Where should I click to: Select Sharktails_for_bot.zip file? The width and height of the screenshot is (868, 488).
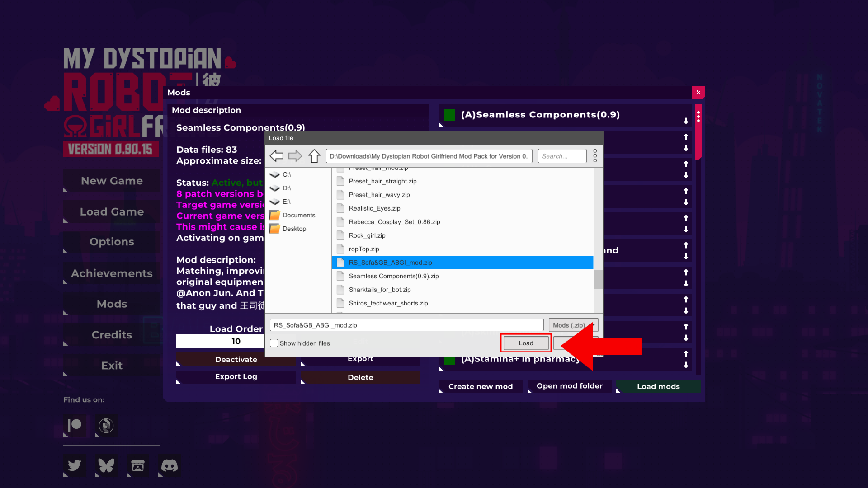pyautogui.click(x=462, y=290)
